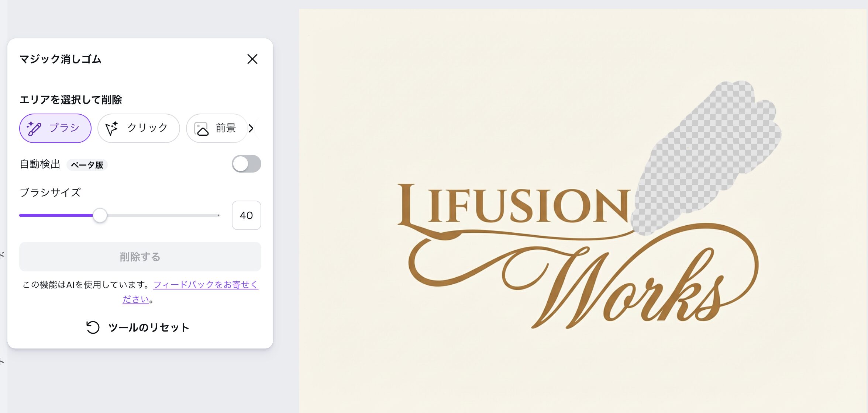Image resolution: width=868 pixels, height=413 pixels.
Task: Focus the brush size field showing 40
Action: pos(246,215)
